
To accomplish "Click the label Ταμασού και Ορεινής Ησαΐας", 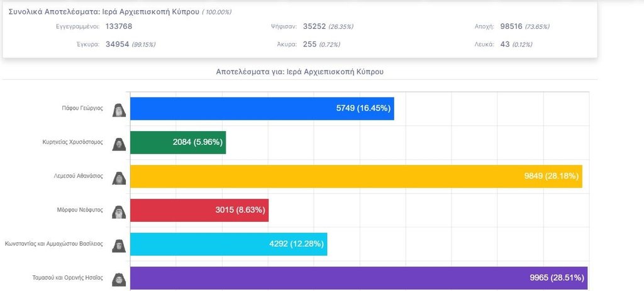I will pyautogui.click(x=68, y=278).
